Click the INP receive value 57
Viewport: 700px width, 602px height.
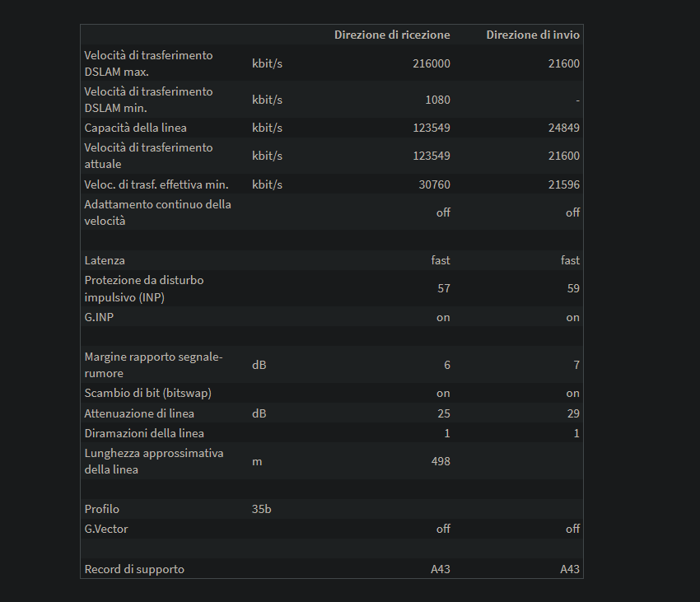(444, 288)
